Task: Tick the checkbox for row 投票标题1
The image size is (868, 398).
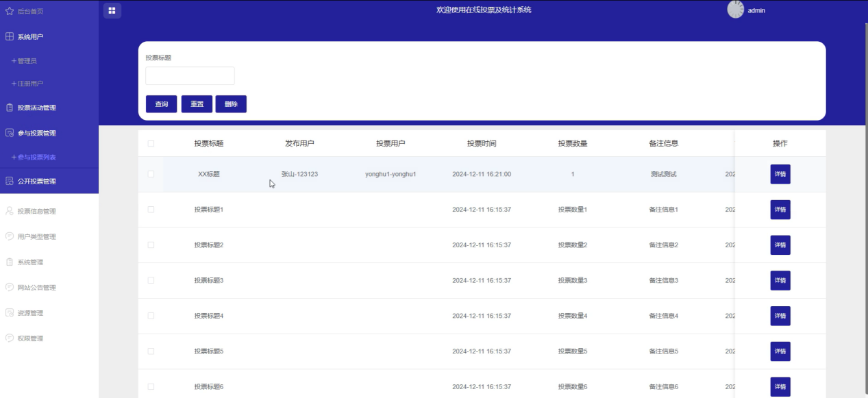Action: [x=151, y=210]
